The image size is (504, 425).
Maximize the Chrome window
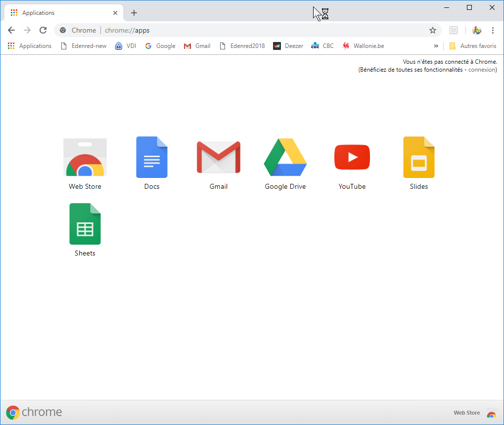469,7
